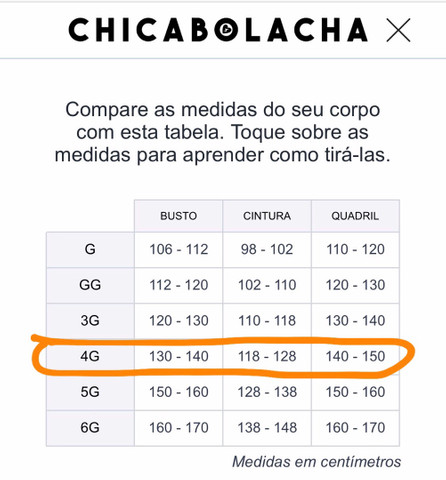Tap bust measurement 150 - 160
Image resolution: width=446 pixels, height=480 pixels.
coord(179,392)
